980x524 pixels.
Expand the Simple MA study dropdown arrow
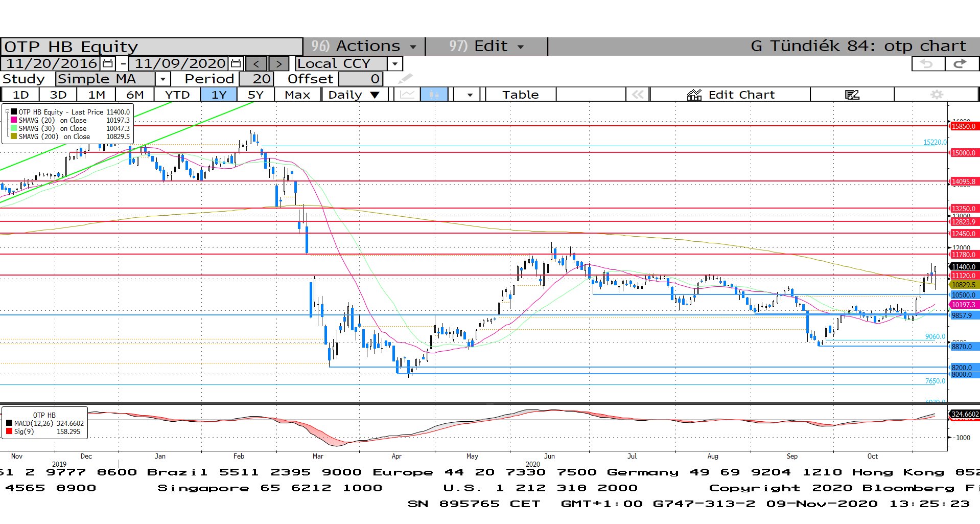[x=162, y=79]
